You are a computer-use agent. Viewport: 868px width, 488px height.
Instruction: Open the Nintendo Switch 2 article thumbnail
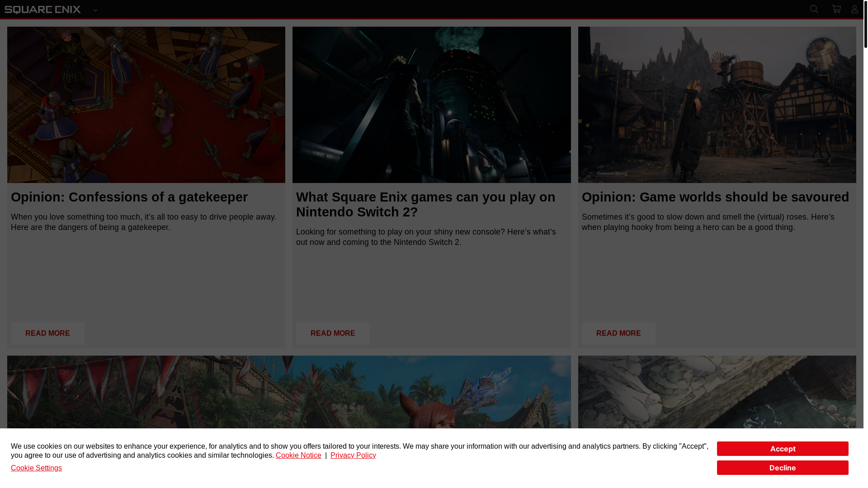[x=431, y=105]
